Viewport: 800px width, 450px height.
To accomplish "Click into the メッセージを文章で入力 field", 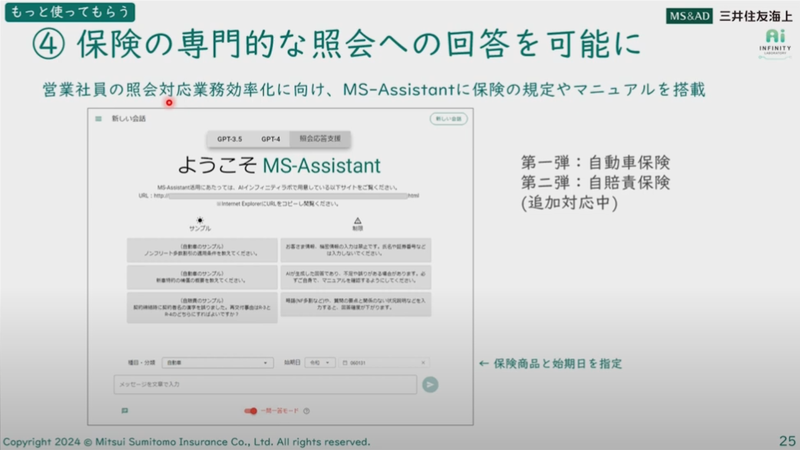I will click(265, 385).
